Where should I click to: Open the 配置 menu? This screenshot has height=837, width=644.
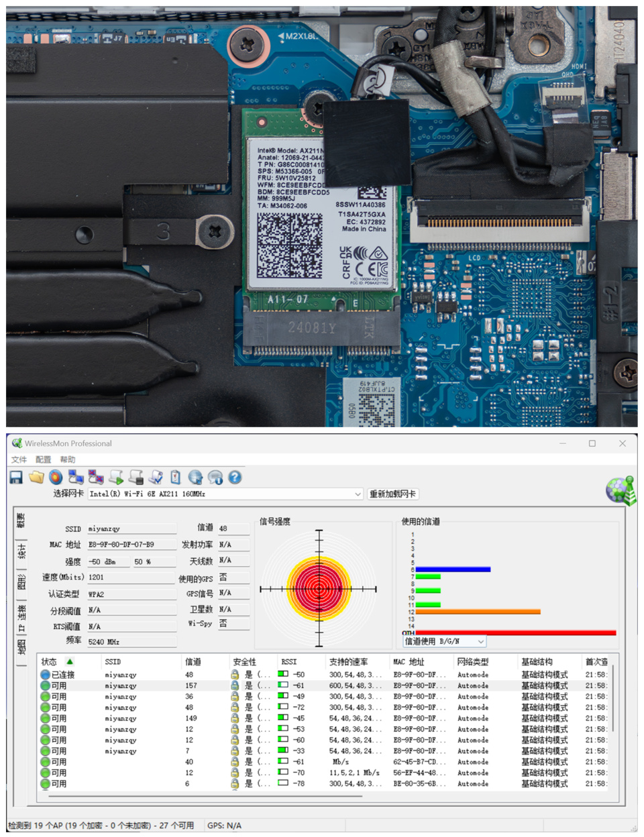tap(44, 459)
